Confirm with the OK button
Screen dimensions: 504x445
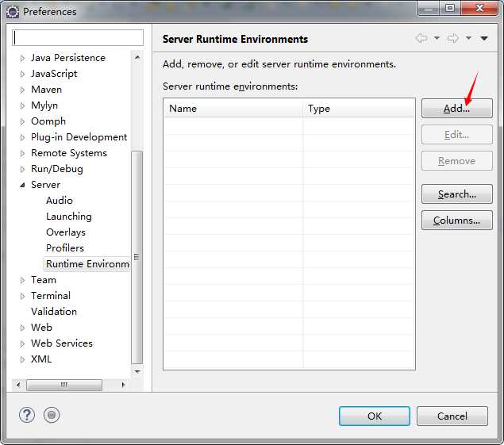pyautogui.click(x=375, y=416)
